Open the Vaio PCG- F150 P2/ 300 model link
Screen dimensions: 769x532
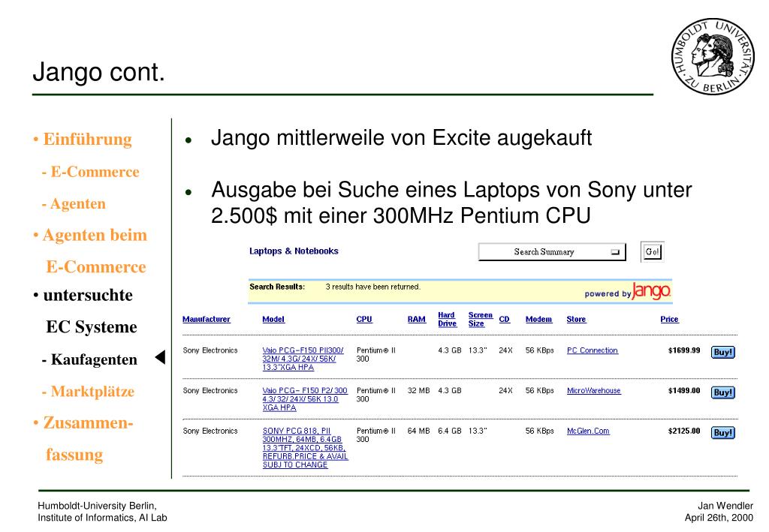click(x=305, y=399)
